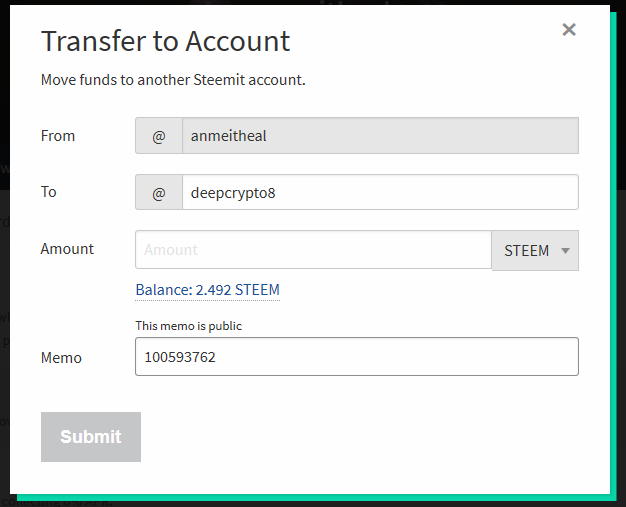626x507 pixels.
Task: Click the "Move funds to another Steemit account" text
Action: point(173,79)
